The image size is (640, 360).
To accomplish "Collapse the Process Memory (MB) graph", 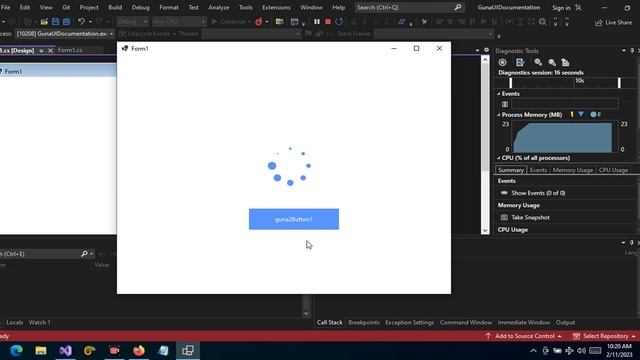I will (x=499, y=115).
